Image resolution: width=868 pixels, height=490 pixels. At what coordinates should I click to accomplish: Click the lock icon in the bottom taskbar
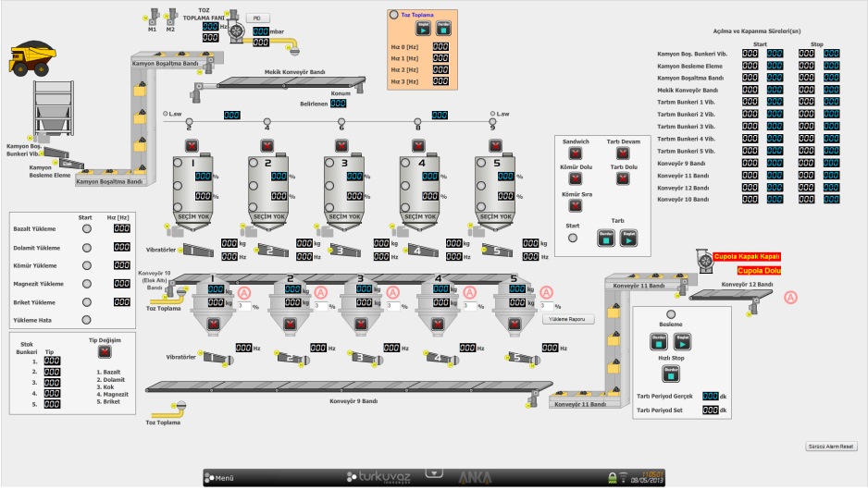coord(612,477)
